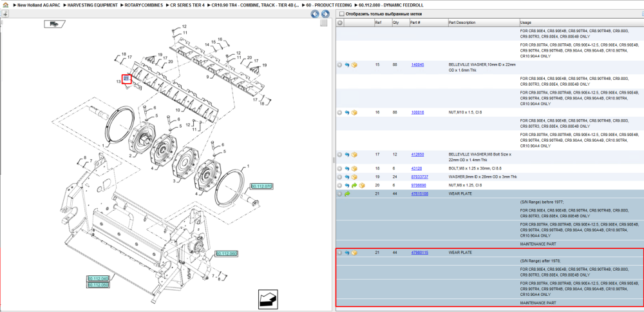Jump to diagram reference 60.112.070
This screenshot has width=644, height=312.
pos(261,187)
